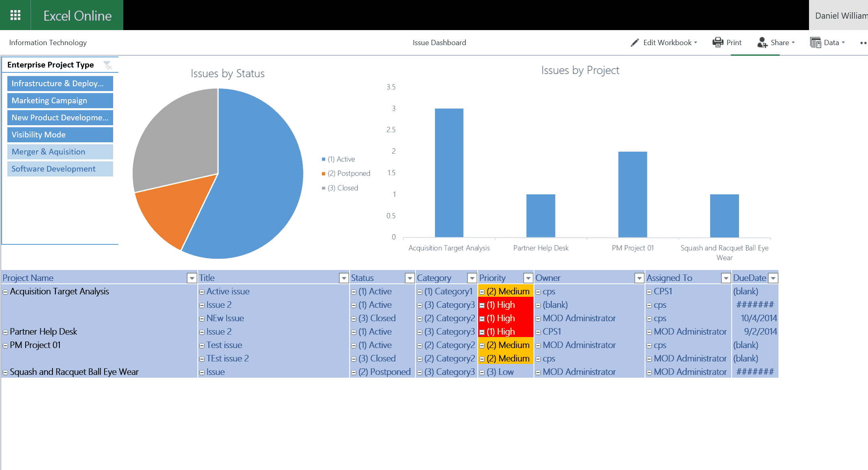Click the Edit Workbook pencil icon

[634, 43]
